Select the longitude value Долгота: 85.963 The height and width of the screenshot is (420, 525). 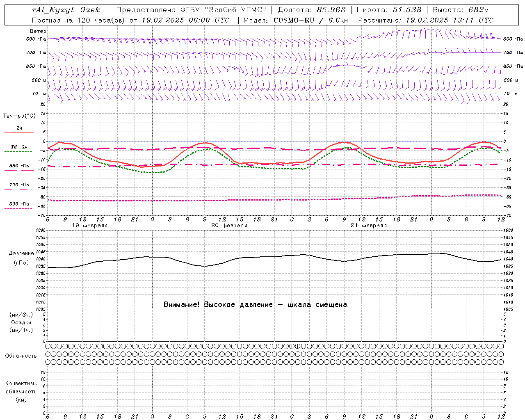pyautogui.click(x=312, y=10)
